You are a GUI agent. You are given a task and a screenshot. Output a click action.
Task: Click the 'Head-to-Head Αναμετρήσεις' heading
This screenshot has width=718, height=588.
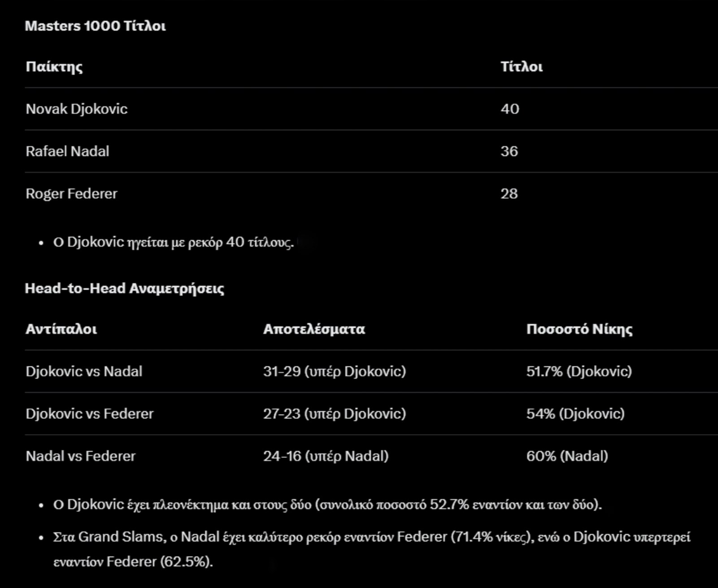pyautogui.click(x=124, y=288)
